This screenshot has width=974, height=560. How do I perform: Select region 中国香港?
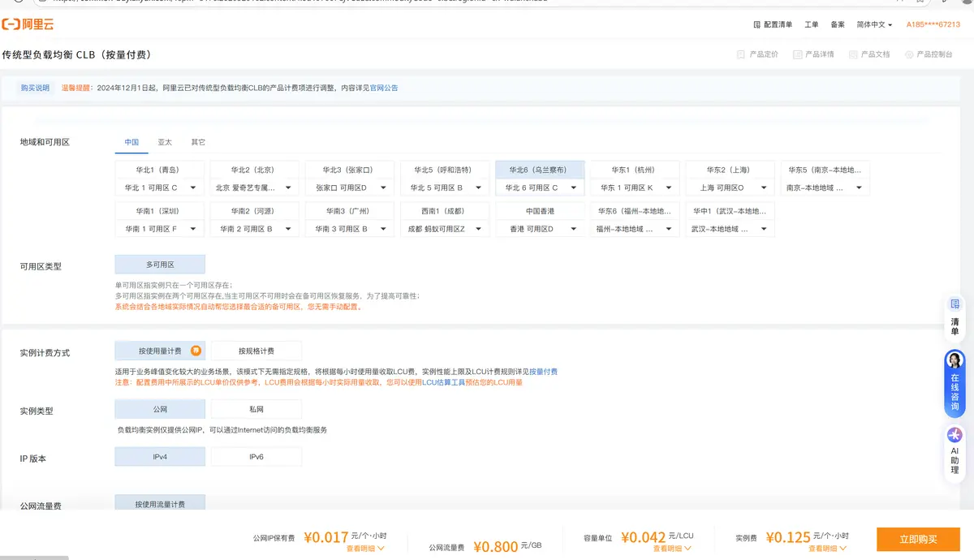pos(540,211)
